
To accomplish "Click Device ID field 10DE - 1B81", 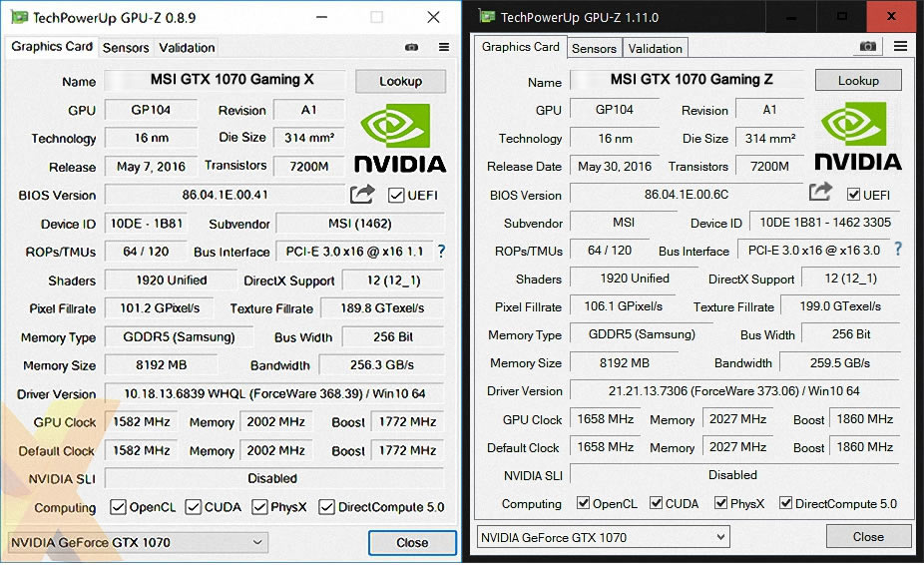I will click(146, 224).
